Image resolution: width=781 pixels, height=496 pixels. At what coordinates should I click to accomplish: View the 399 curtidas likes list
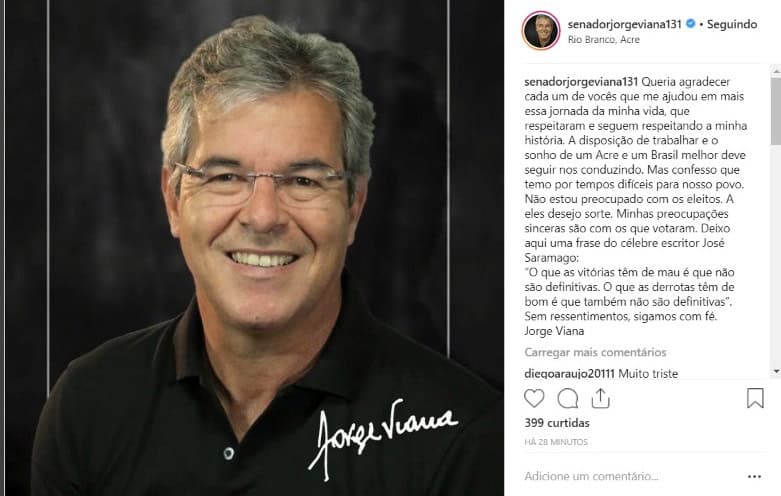pos(557,423)
